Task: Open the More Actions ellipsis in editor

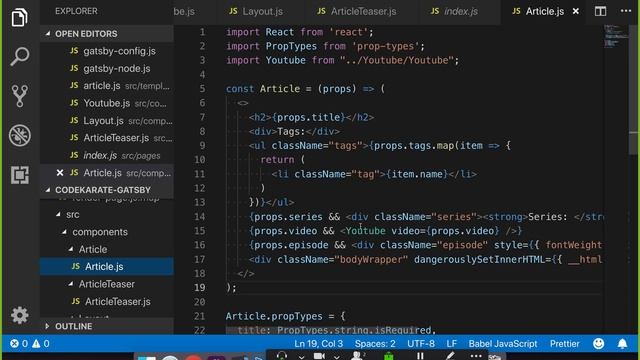Action: click(626, 11)
